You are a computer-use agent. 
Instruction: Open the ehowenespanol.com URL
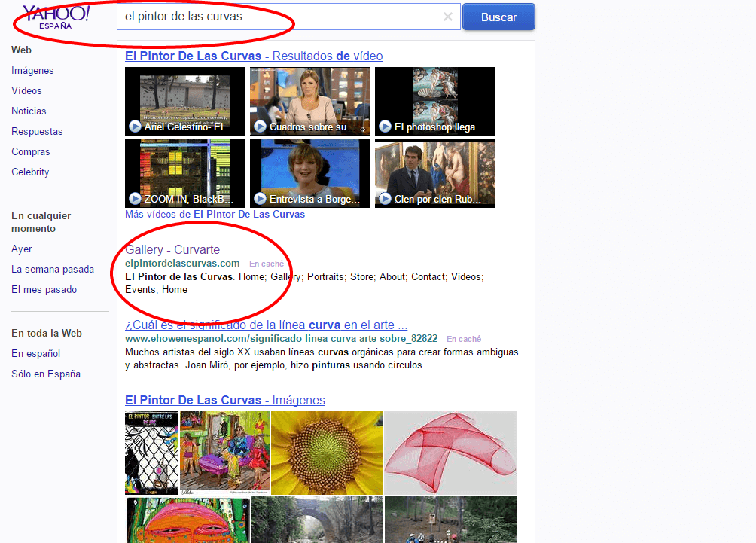pyautogui.click(x=281, y=339)
